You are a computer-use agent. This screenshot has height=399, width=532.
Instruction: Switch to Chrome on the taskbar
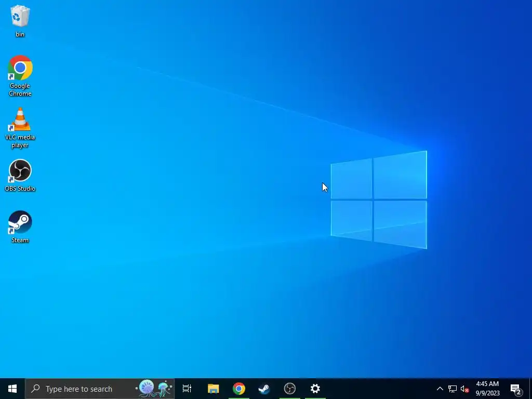(239, 389)
